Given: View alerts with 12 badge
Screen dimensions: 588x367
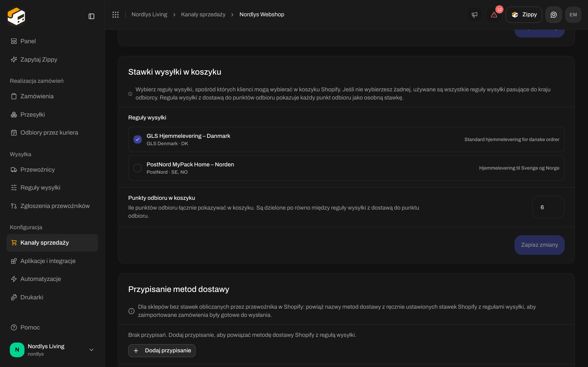Looking at the screenshot, I should (x=494, y=14).
